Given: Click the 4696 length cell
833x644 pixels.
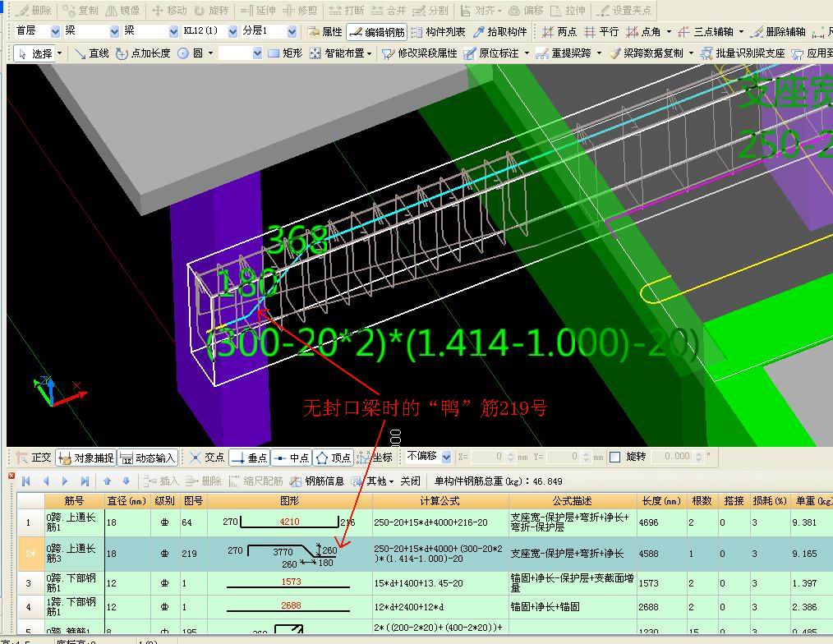Looking at the screenshot, I should (x=661, y=522).
